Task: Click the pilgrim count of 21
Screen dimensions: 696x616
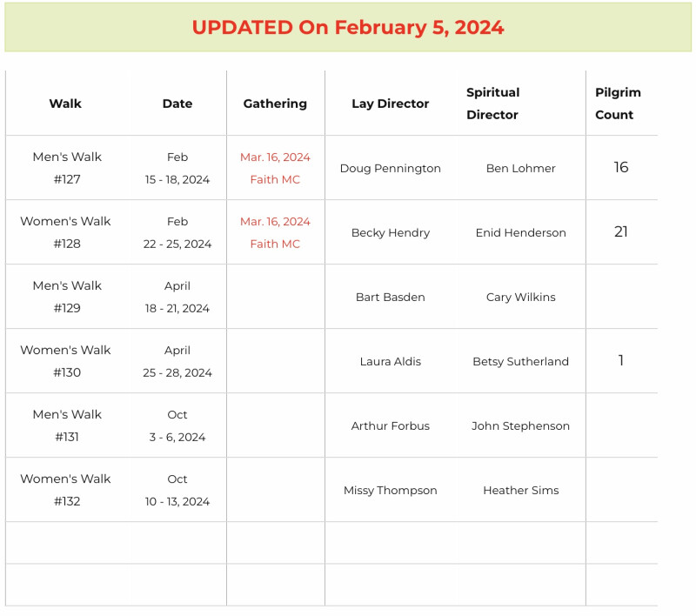Action: (x=621, y=231)
